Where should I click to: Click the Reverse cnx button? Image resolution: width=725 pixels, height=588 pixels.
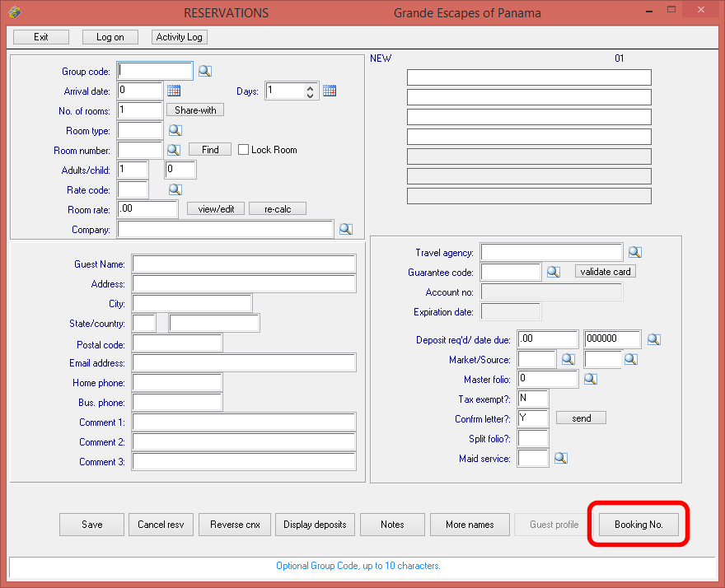click(x=235, y=525)
